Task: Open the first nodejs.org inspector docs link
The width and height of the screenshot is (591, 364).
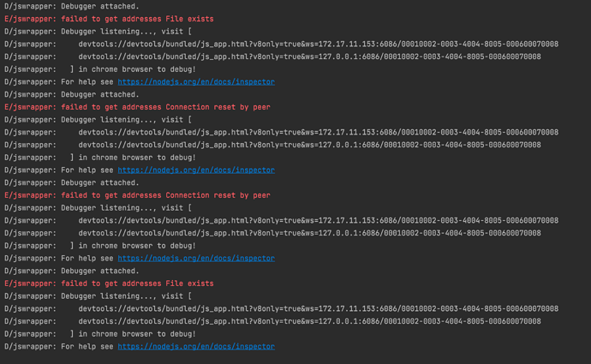Action: [x=196, y=81]
